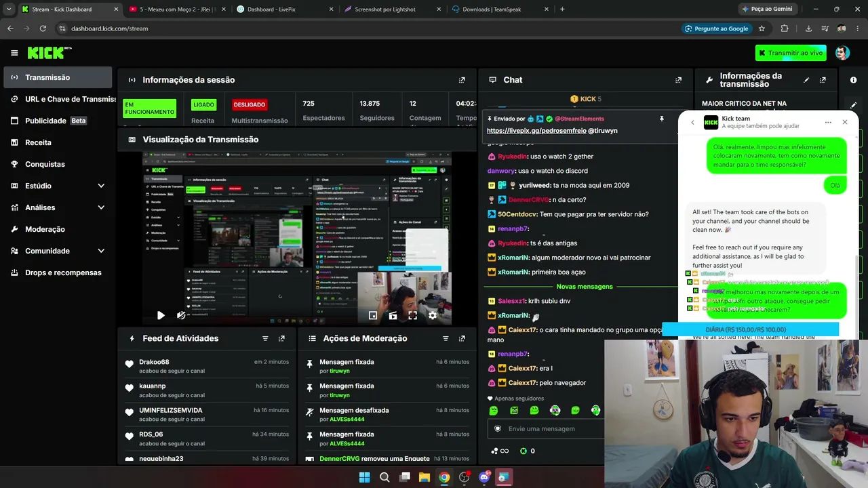The image size is (868, 488).
Task: Toggle theater mode on the stream preview
Action: [x=393, y=315]
